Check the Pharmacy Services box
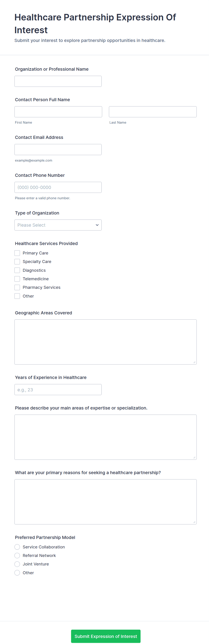Image resolution: width=209 pixels, height=644 pixels. [x=17, y=287]
